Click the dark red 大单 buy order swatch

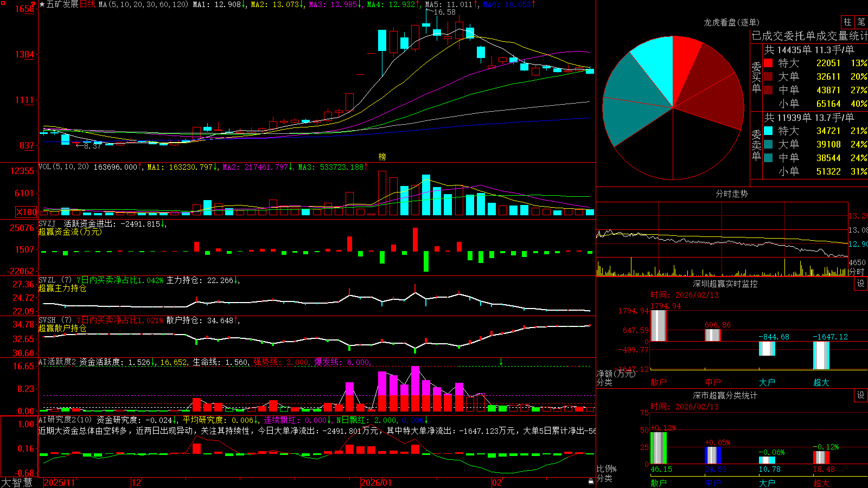[x=768, y=76]
